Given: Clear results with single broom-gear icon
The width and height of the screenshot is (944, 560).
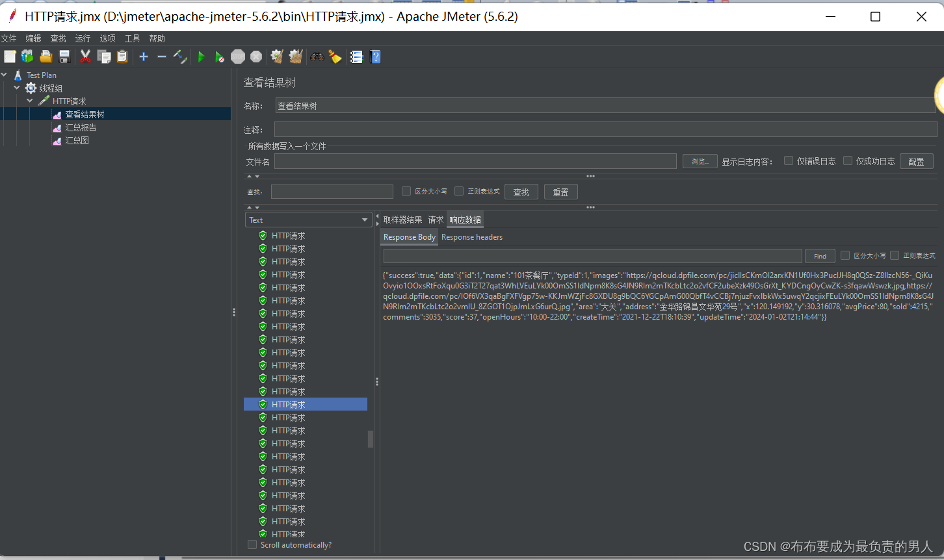Looking at the screenshot, I should point(277,57).
